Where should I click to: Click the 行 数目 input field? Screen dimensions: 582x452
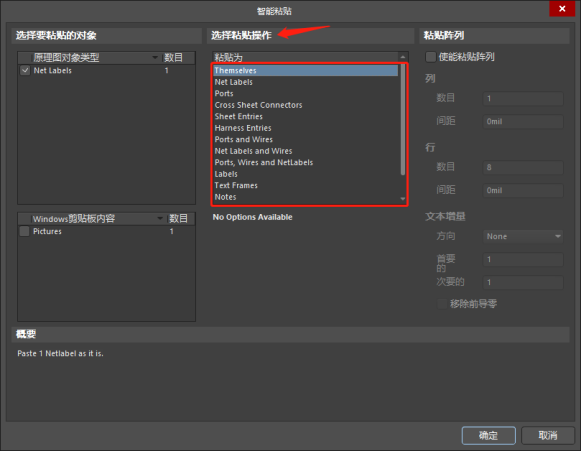click(x=523, y=167)
